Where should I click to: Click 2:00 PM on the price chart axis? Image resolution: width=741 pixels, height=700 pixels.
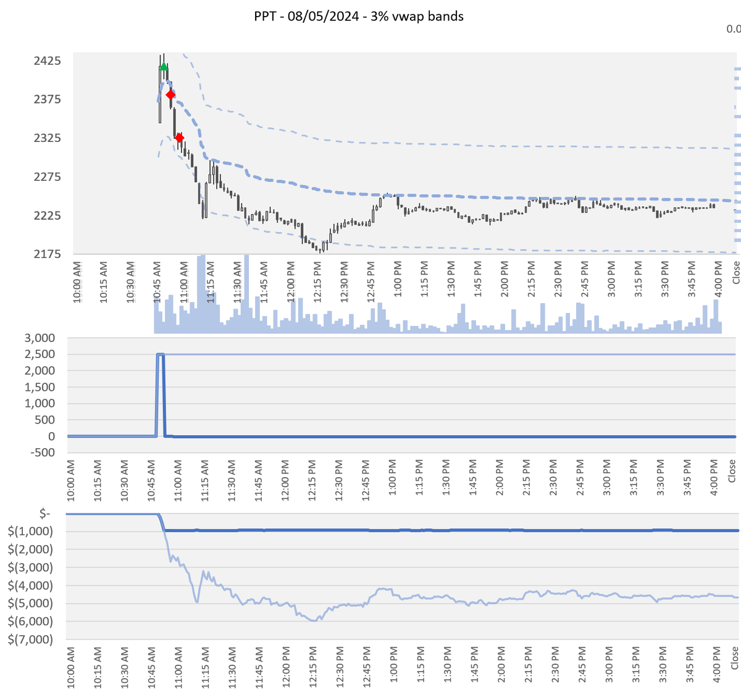click(504, 280)
